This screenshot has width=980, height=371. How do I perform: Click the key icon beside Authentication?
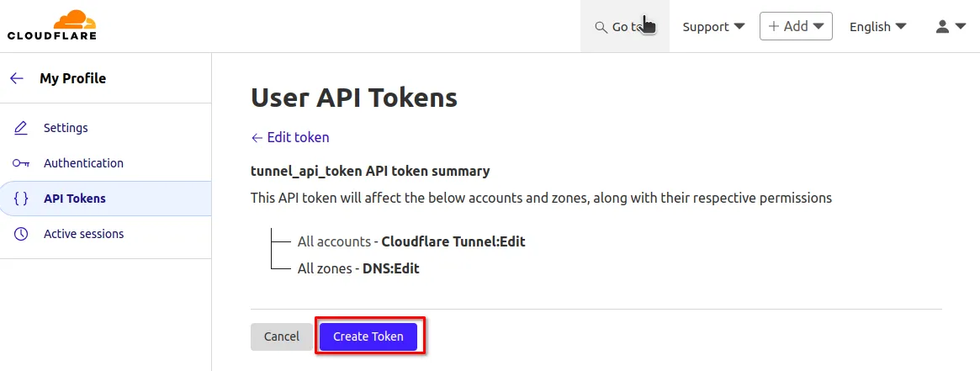(x=21, y=163)
